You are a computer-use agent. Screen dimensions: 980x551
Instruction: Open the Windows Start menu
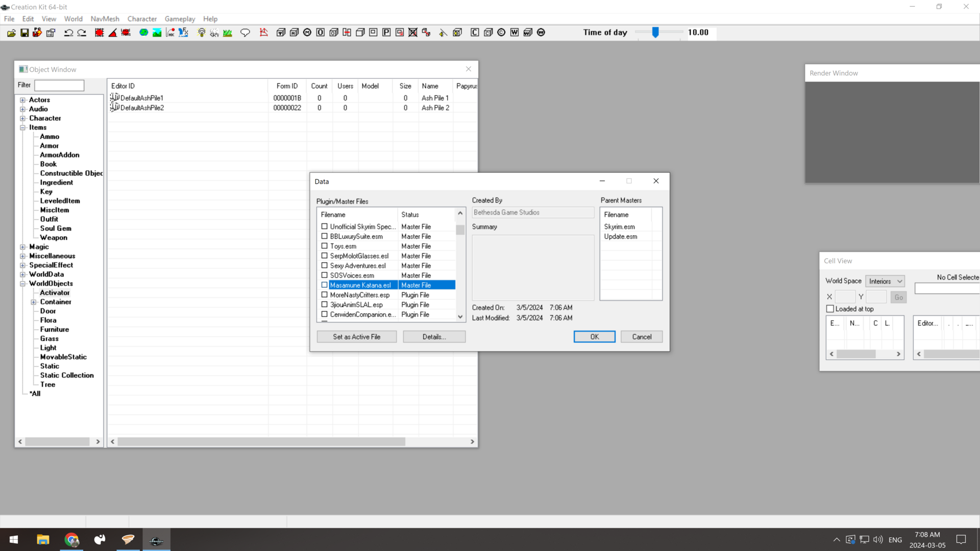pyautogui.click(x=14, y=539)
